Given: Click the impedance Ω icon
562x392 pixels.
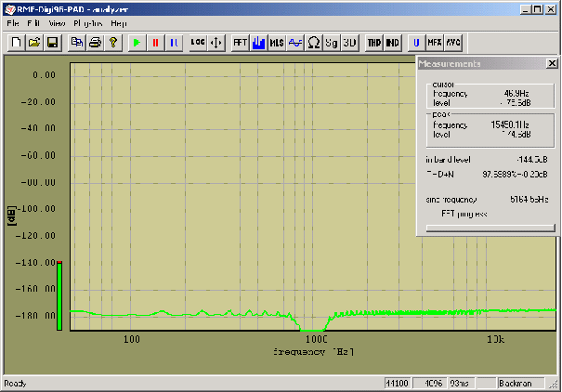Looking at the screenshot, I should tap(314, 42).
